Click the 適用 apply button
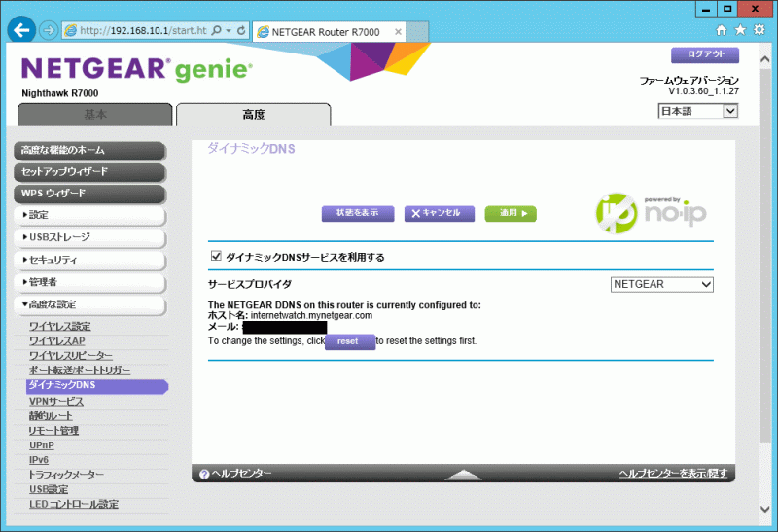Screen dimensions: 778x532 (511, 213)
